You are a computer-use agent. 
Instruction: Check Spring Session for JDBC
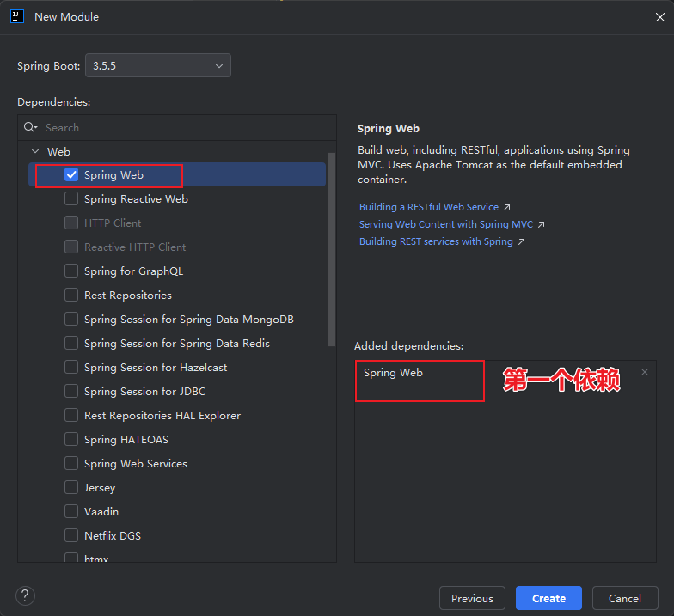tap(71, 392)
